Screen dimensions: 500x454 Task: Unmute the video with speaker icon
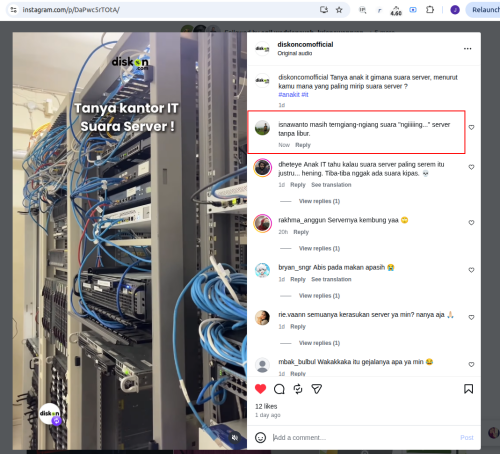click(235, 438)
